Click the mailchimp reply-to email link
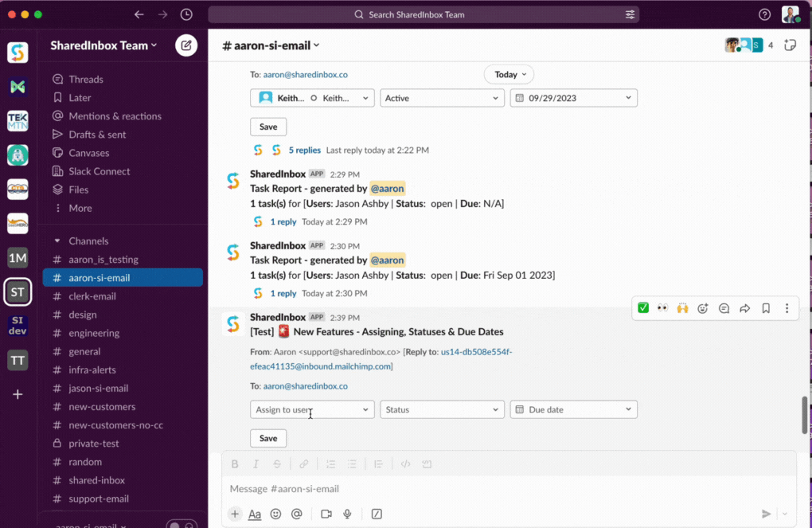The height and width of the screenshot is (528, 812). point(381,358)
